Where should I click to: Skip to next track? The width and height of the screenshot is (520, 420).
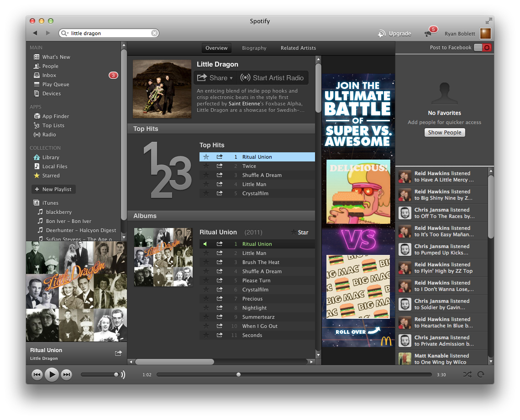click(67, 374)
